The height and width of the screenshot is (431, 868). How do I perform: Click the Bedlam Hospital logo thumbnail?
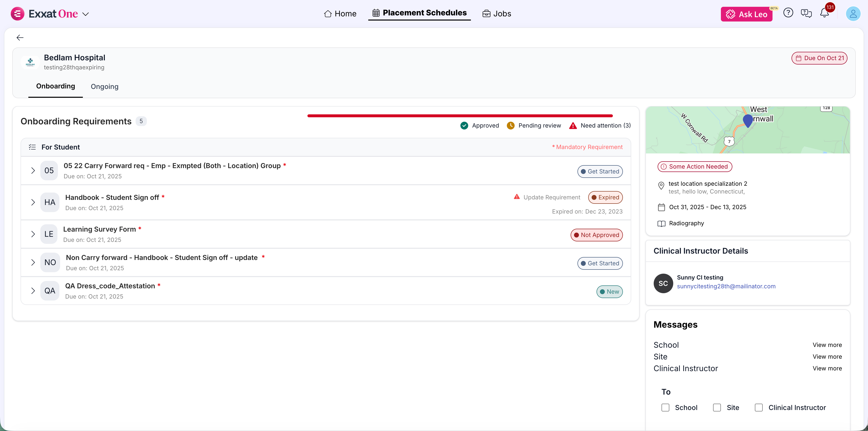point(30,62)
